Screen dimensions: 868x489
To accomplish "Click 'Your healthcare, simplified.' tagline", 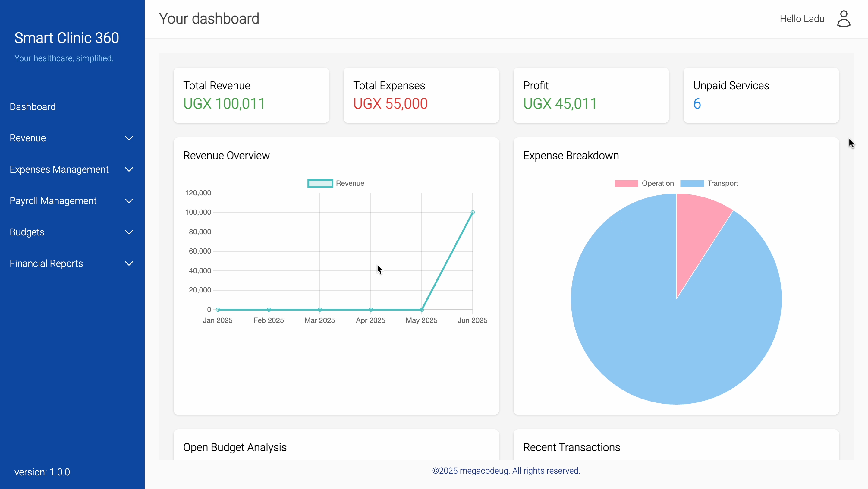I will pos(64,58).
